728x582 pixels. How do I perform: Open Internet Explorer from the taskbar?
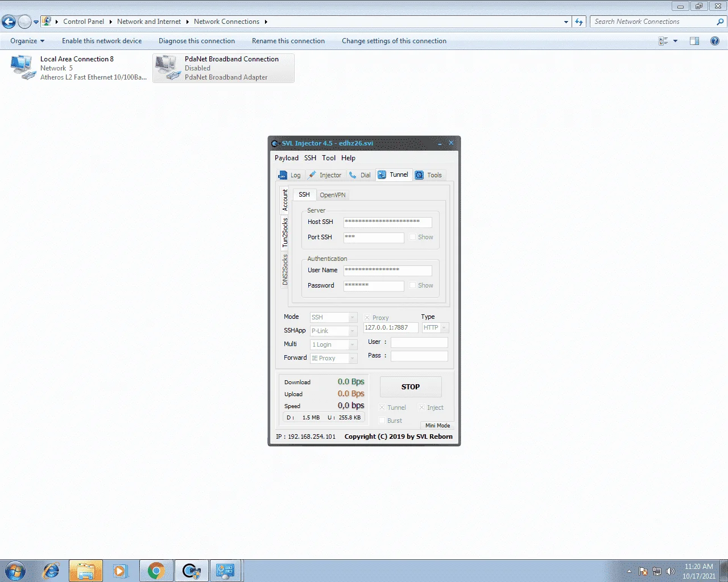51,571
